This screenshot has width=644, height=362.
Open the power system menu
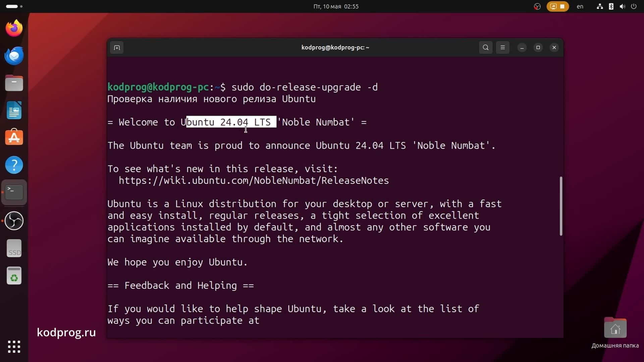coord(634,6)
